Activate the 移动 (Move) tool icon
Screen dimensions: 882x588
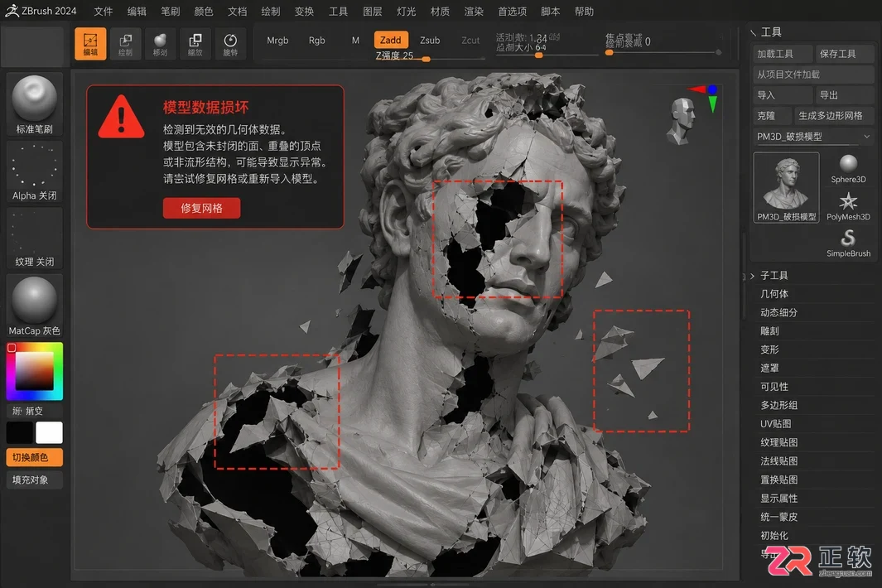click(x=161, y=43)
